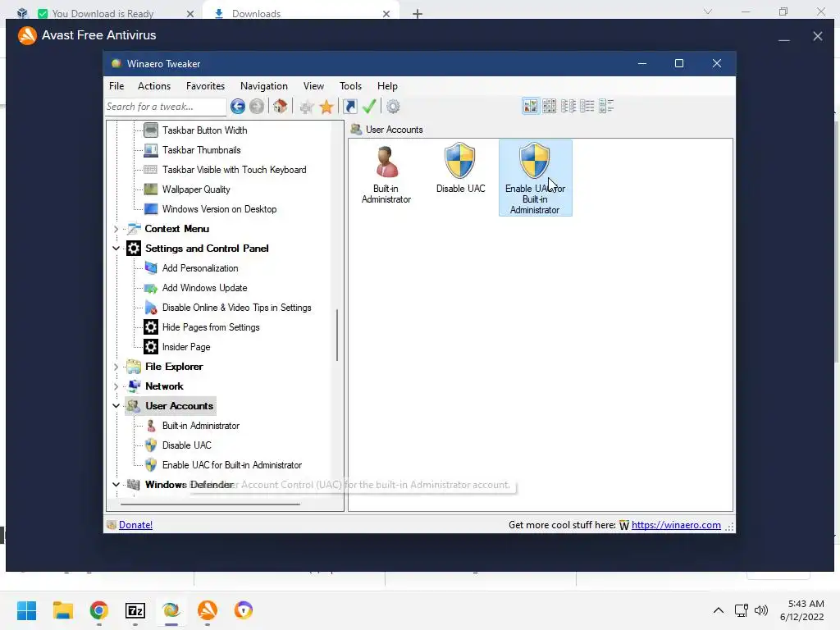Screen dimensions: 840x630
Task: Open the Actions menu
Action: [x=154, y=85]
